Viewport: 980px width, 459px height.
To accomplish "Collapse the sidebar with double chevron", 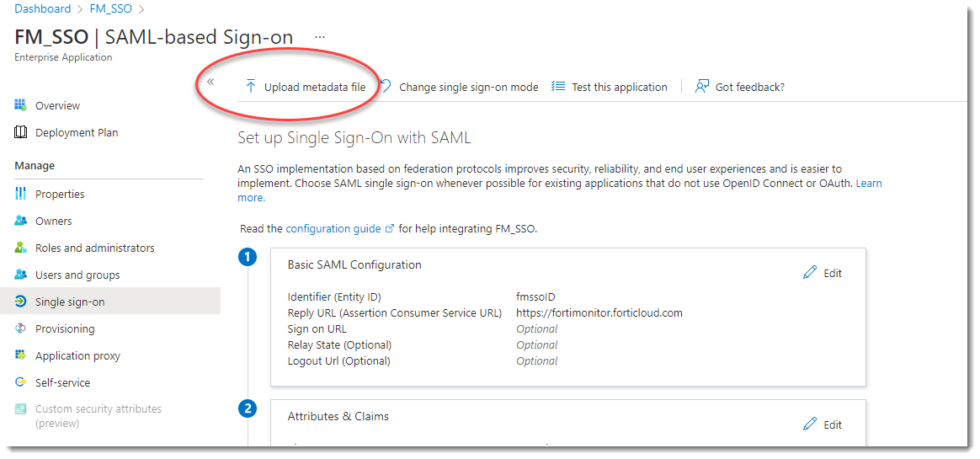I will coord(210,82).
